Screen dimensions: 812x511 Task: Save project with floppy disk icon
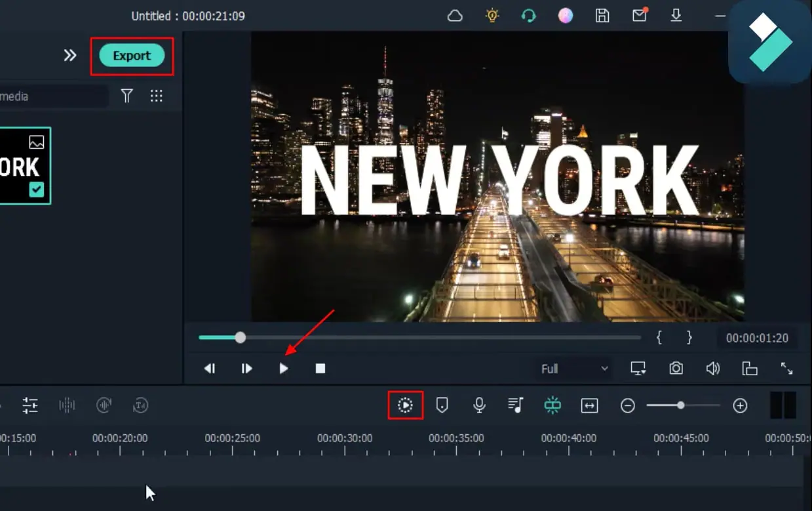click(602, 16)
